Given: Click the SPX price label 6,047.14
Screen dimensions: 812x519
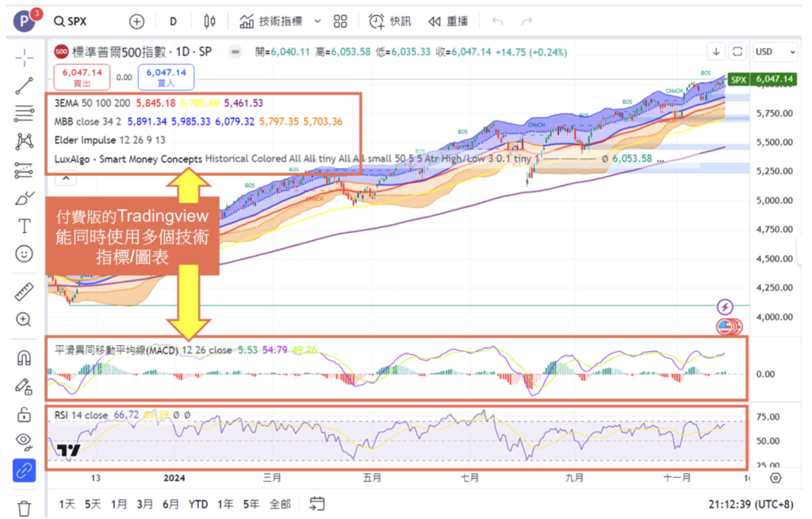Looking at the screenshot, I should (762, 79).
